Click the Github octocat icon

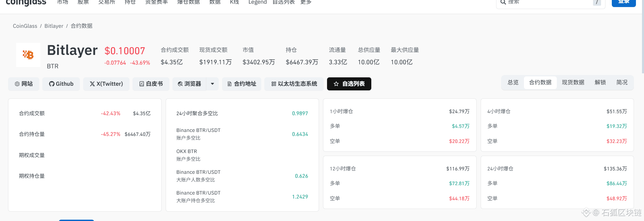(x=52, y=84)
